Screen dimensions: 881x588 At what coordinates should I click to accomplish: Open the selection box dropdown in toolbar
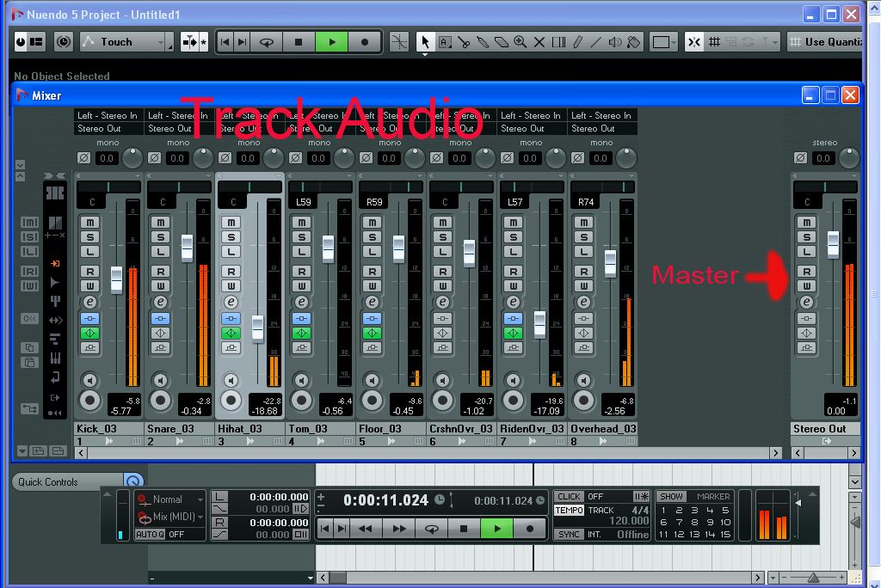point(663,42)
